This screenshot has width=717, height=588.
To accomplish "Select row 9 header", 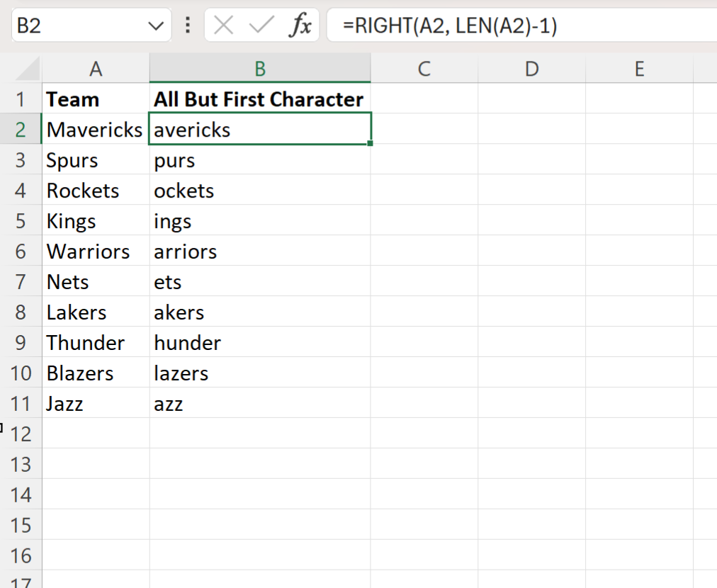I will point(21,342).
